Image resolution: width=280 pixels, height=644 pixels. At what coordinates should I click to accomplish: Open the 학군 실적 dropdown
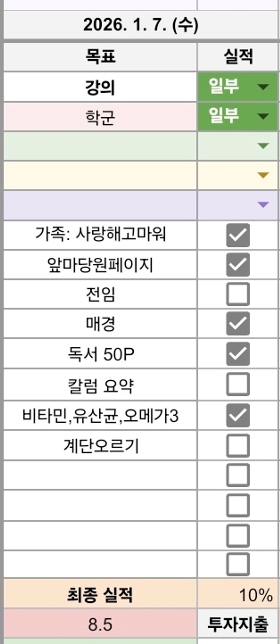point(263,116)
